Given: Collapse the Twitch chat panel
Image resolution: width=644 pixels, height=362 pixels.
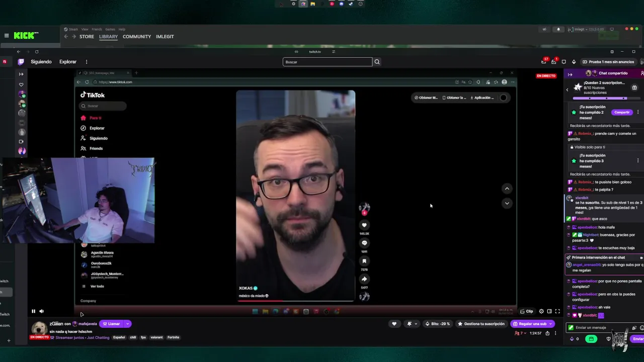Looking at the screenshot, I should (570, 74).
